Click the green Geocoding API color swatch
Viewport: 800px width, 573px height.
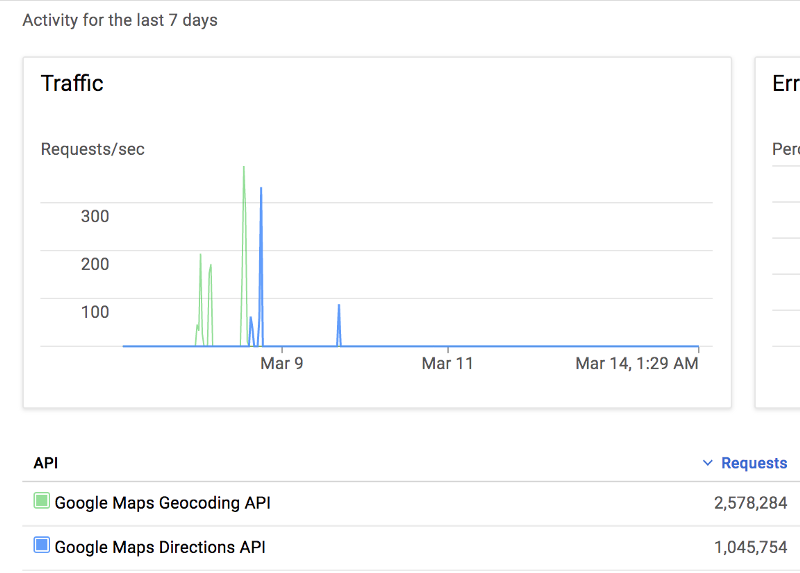[41, 501]
